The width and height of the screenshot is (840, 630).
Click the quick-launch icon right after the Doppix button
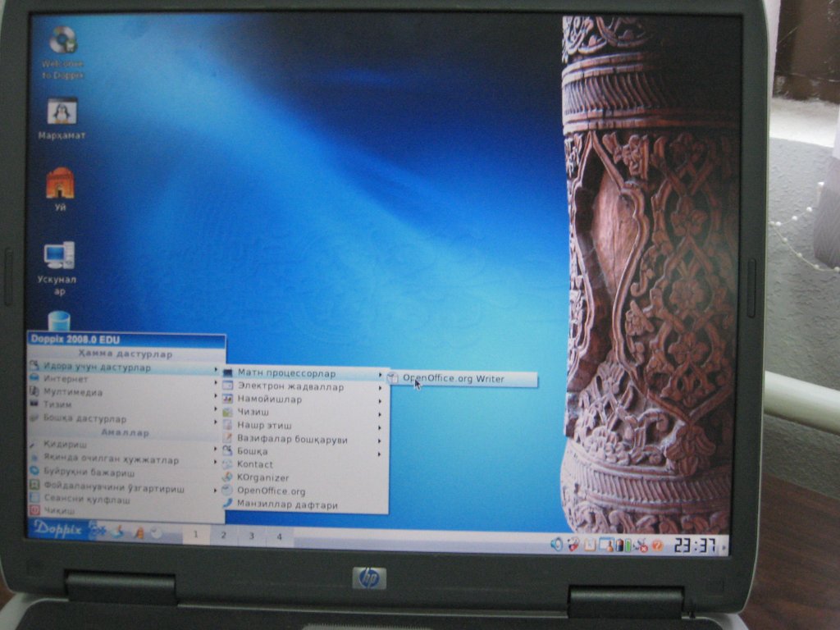coord(97,531)
